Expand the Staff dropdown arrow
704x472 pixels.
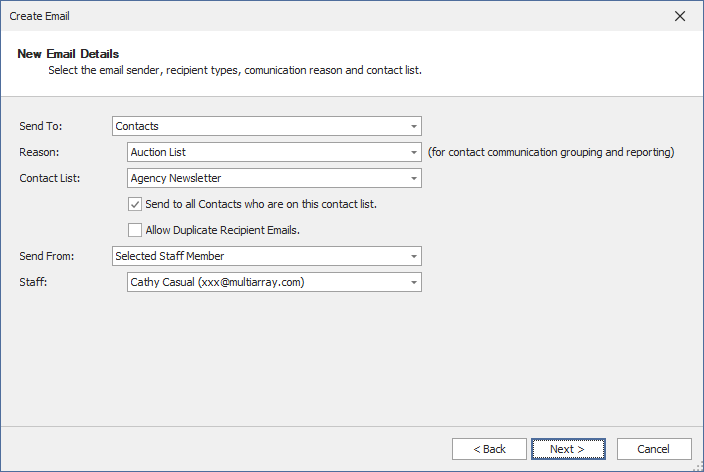413,282
